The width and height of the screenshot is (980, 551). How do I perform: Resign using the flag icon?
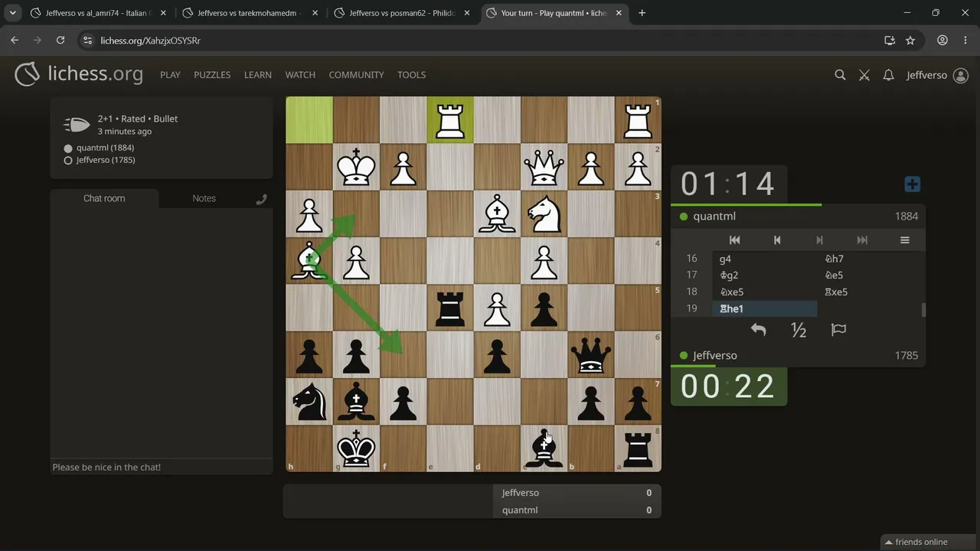coord(838,330)
